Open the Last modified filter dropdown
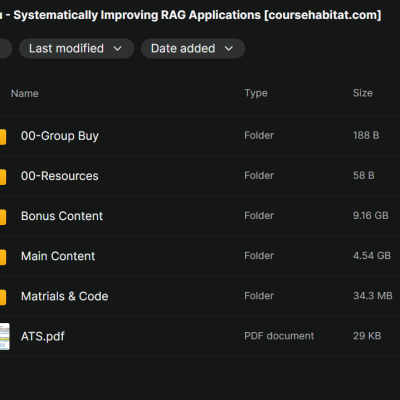The image size is (400, 400). [76, 49]
